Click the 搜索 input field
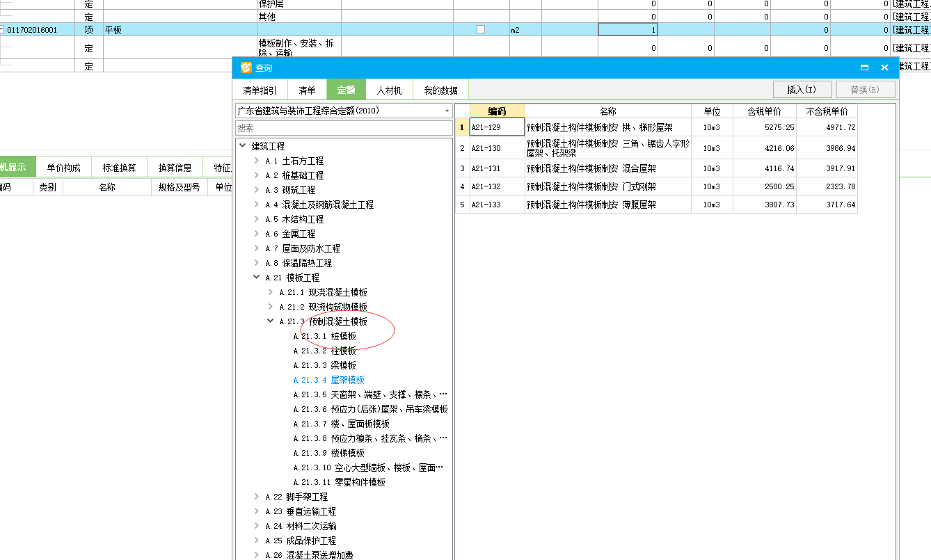Viewport: 931px width, 560px height. [344, 128]
